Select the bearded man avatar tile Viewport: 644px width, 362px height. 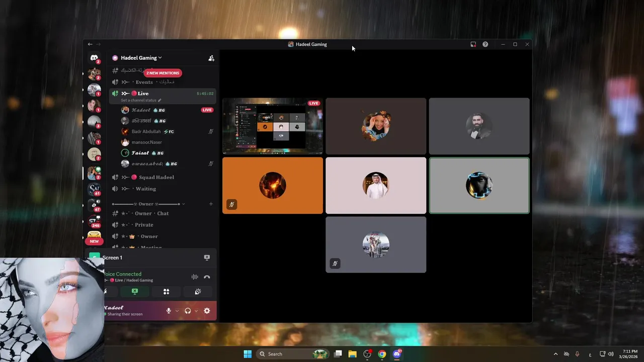(x=479, y=126)
